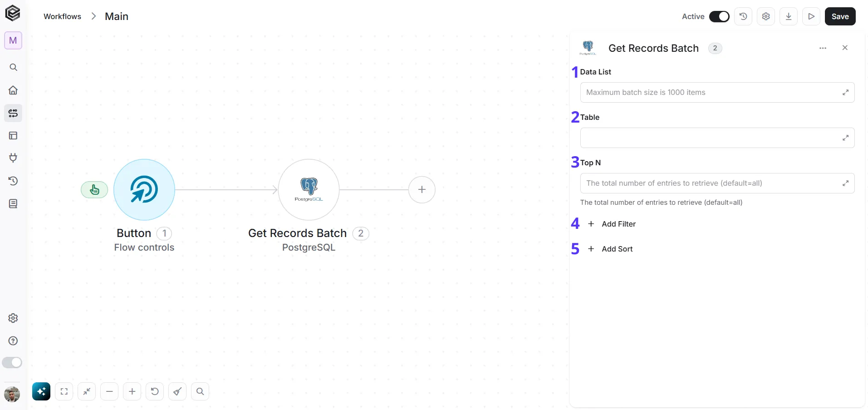Screen dimensions: 868x410
Task: Open the settings gear in the sidebar
Action: tap(13, 318)
